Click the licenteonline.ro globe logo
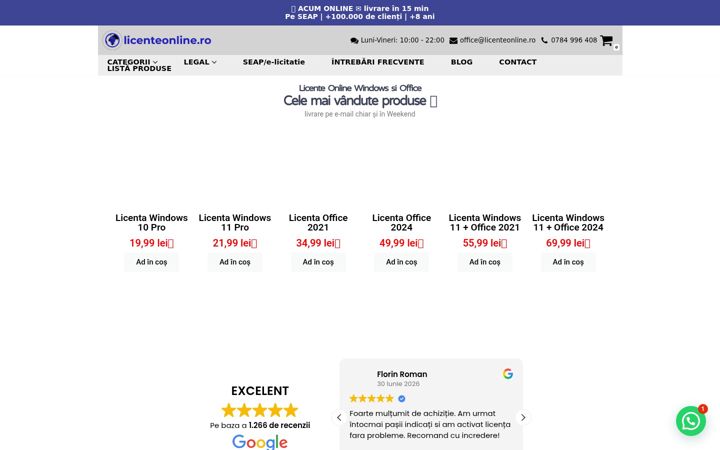The height and width of the screenshot is (450, 720). [112, 40]
